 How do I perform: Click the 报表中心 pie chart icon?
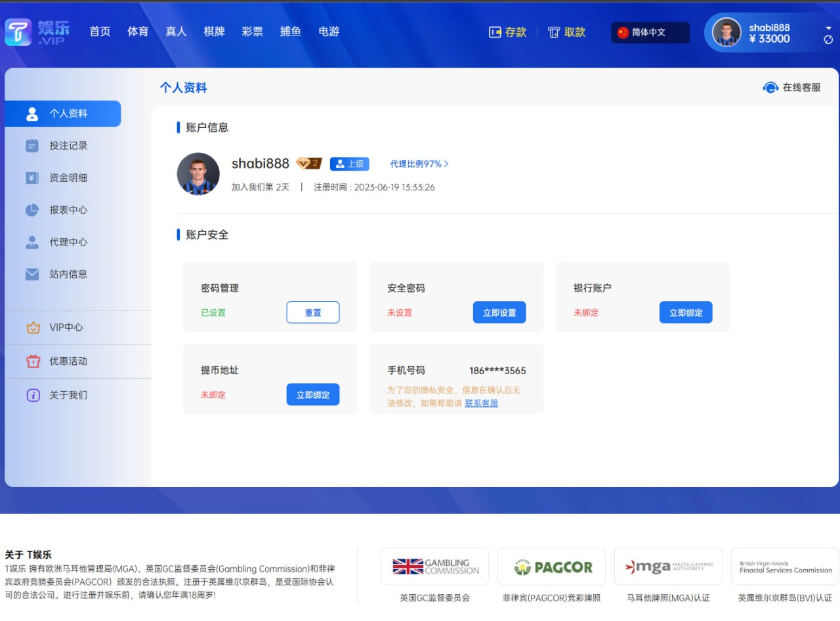31,210
